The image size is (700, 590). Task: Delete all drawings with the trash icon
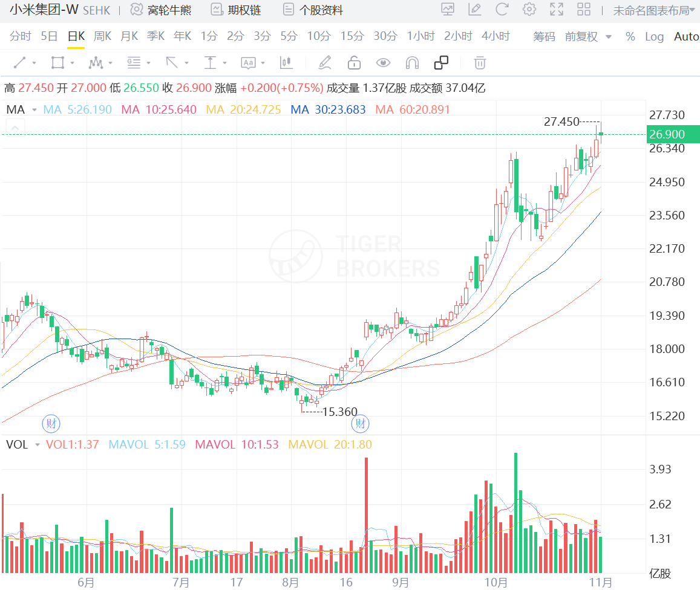click(x=480, y=62)
